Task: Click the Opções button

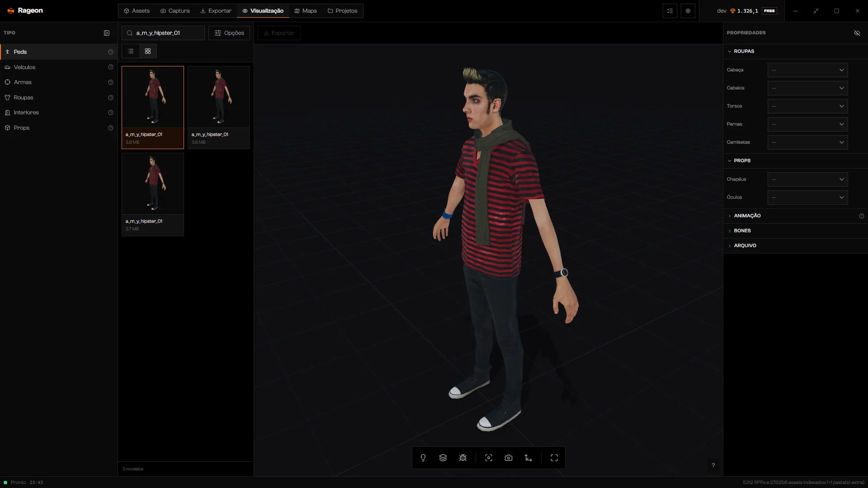Action: [229, 33]
